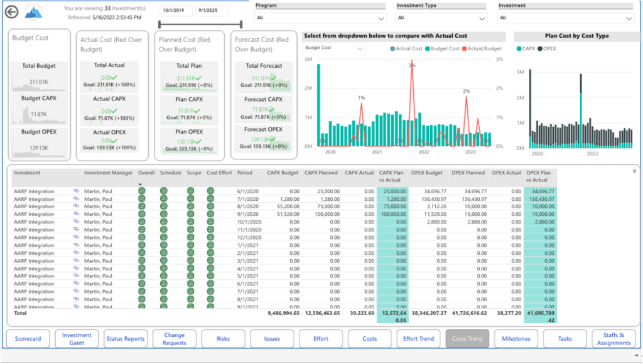Open the Investment Gantt tab
The width and height of the screenshot is (643, 364).
coord(77,339)
